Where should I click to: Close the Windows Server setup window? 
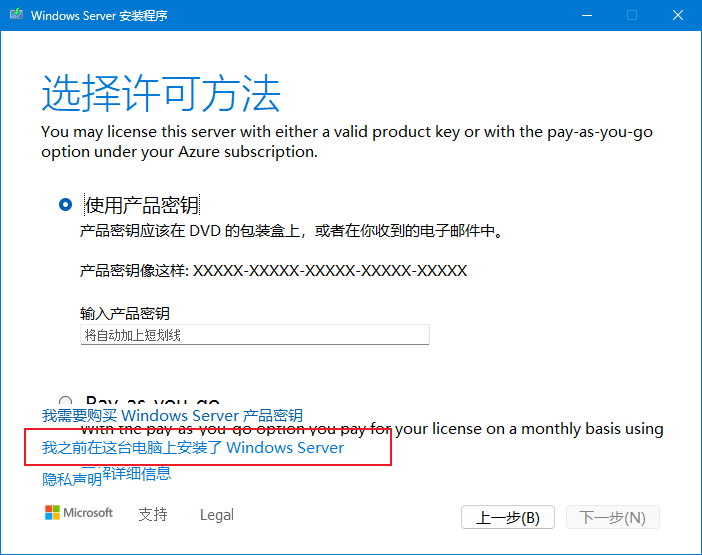pos(678,15)
